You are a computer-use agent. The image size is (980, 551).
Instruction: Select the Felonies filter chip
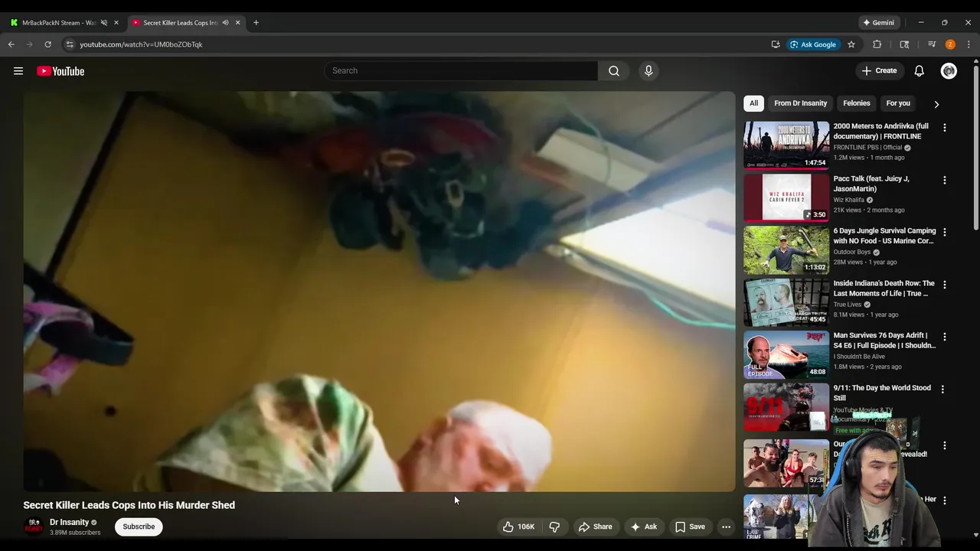tap(856, 103)
